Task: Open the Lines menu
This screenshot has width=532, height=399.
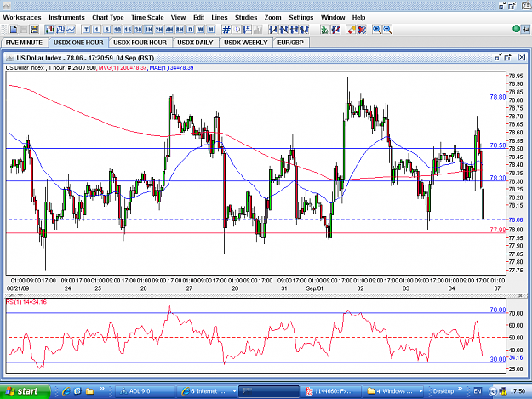Action: coord(219,17)
